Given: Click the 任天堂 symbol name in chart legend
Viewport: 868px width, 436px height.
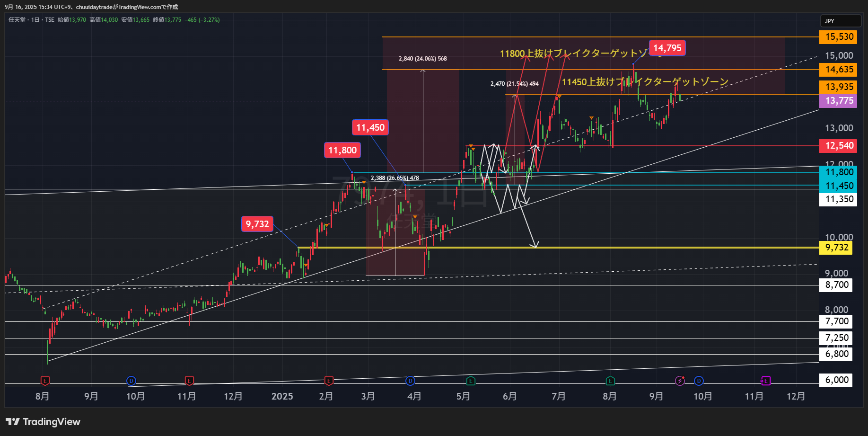Looking at the screenshot, I should [x=17, y=20].
